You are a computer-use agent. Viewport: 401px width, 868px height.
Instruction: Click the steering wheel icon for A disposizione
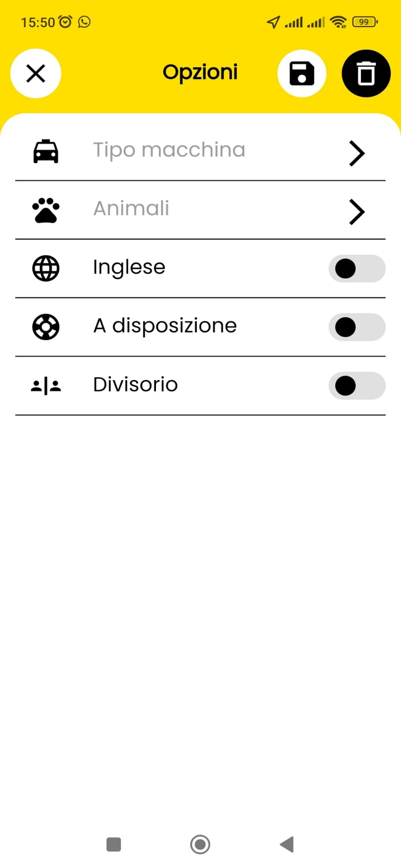coord(46,327)
